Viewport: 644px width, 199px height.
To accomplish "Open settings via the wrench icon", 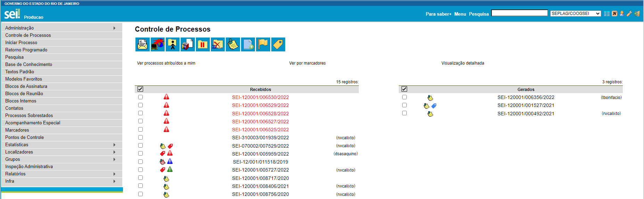I will point(629,14).
